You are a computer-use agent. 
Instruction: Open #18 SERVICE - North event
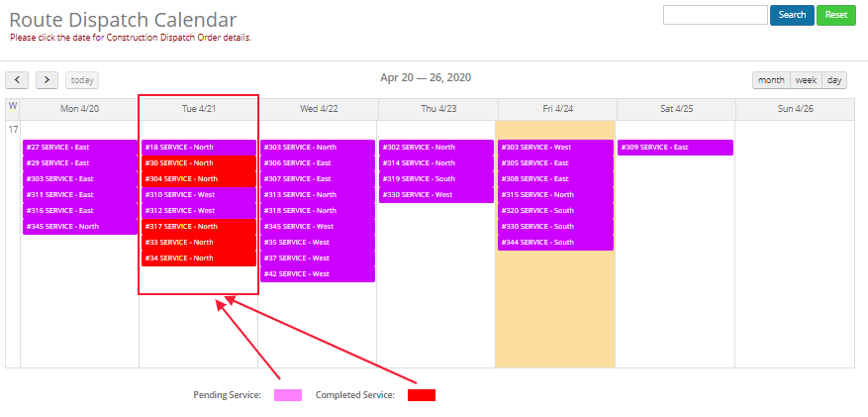199,148
